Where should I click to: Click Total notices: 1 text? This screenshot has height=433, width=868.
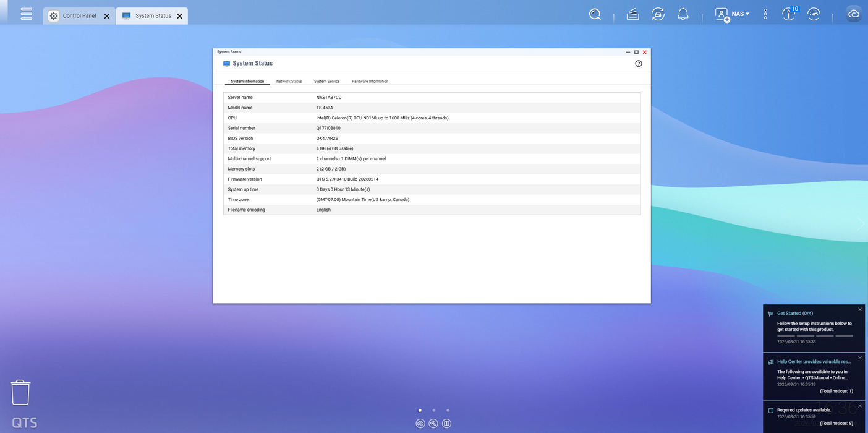pos(836,391)
